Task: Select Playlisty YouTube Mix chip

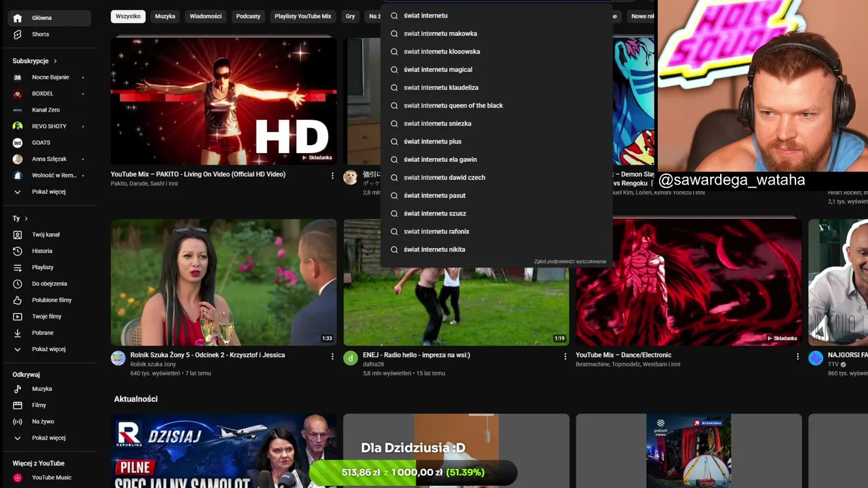Action: [x=303, y=16]
